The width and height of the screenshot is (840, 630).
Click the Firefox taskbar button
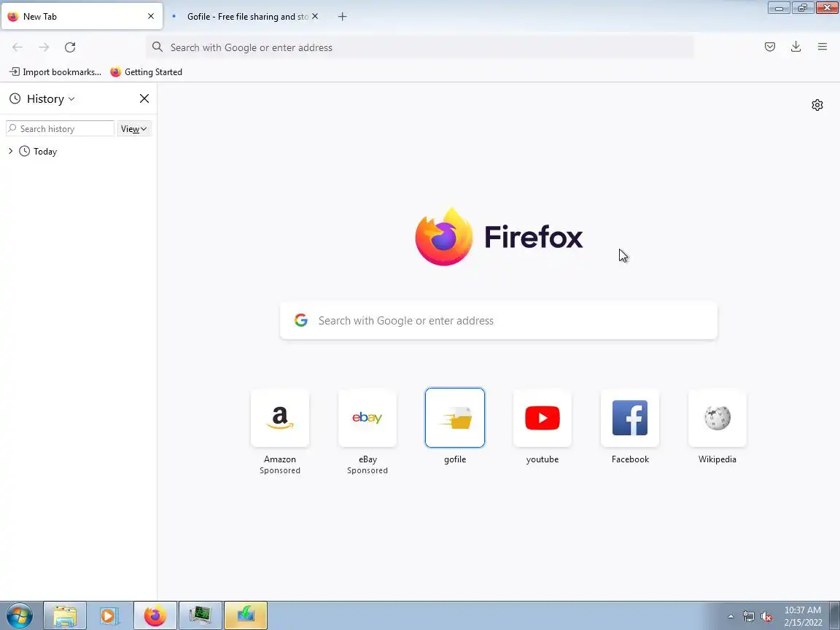click(x=155, y=615)
